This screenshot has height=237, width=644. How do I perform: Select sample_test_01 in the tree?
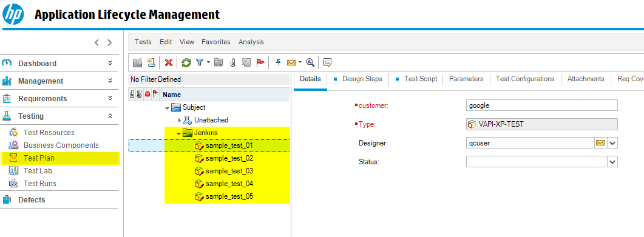229,145
